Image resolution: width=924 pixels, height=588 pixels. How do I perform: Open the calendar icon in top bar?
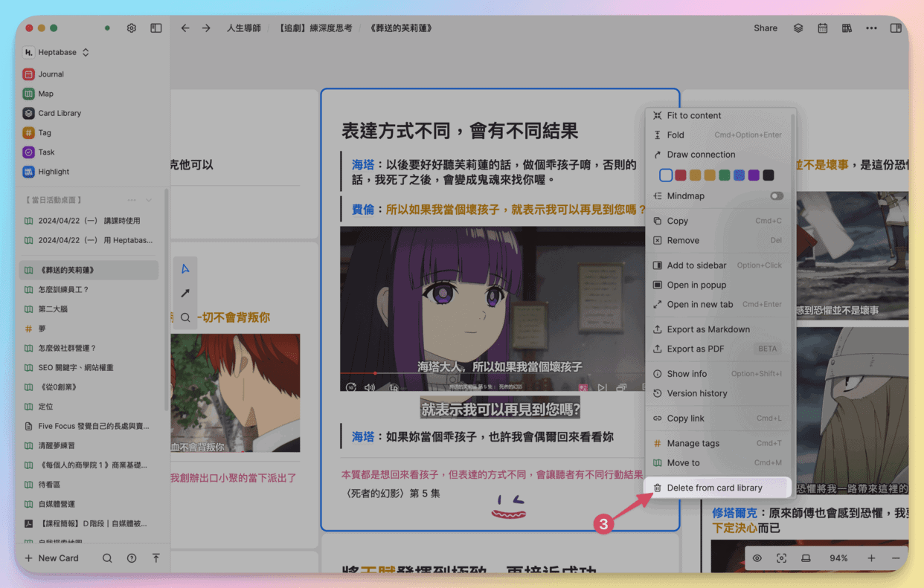coord(822,28)
